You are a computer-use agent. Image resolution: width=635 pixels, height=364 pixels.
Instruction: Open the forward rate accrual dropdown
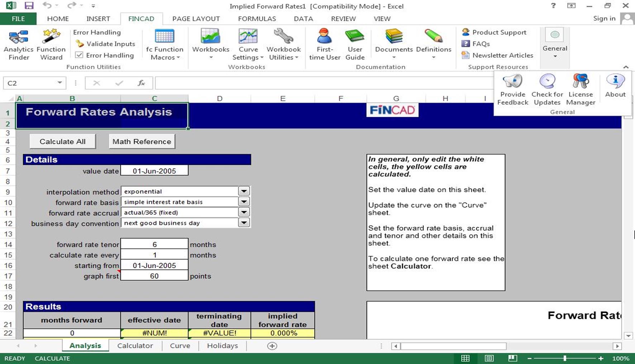[x=244, y=212]
